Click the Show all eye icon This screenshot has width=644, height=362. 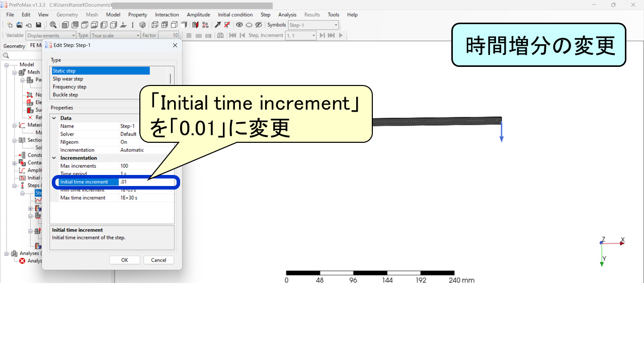[x=239, y=25]
